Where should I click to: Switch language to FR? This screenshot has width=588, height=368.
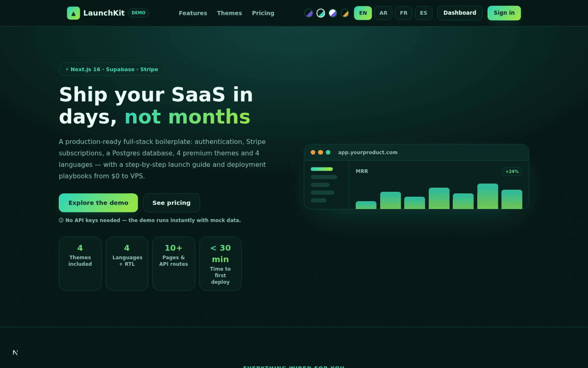[403, 13]
